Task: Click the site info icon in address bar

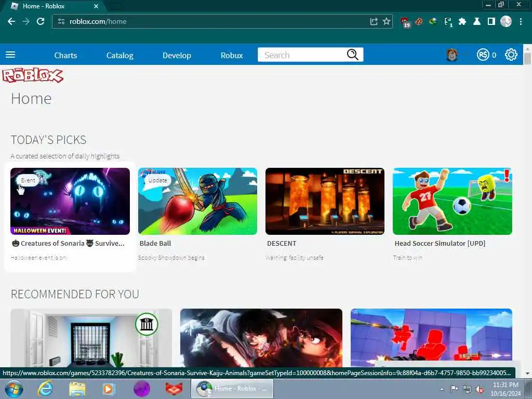Action: (x=61, y=21)
